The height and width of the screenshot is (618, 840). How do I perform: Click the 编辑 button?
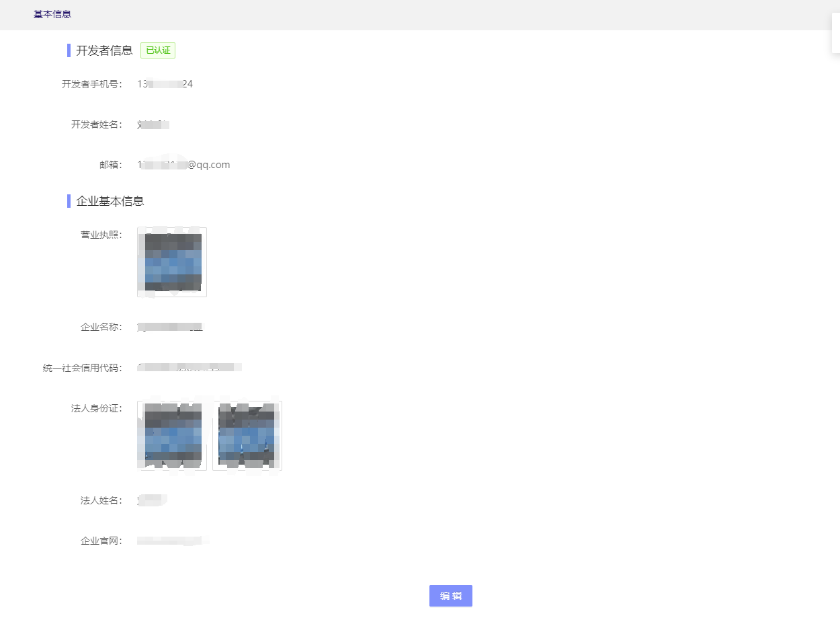coord(450,596)
